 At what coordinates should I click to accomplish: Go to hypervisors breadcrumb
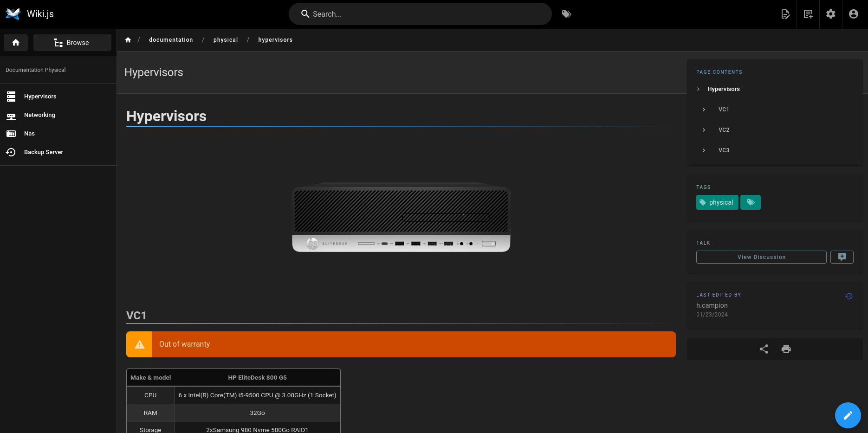[x=275, y=40]
